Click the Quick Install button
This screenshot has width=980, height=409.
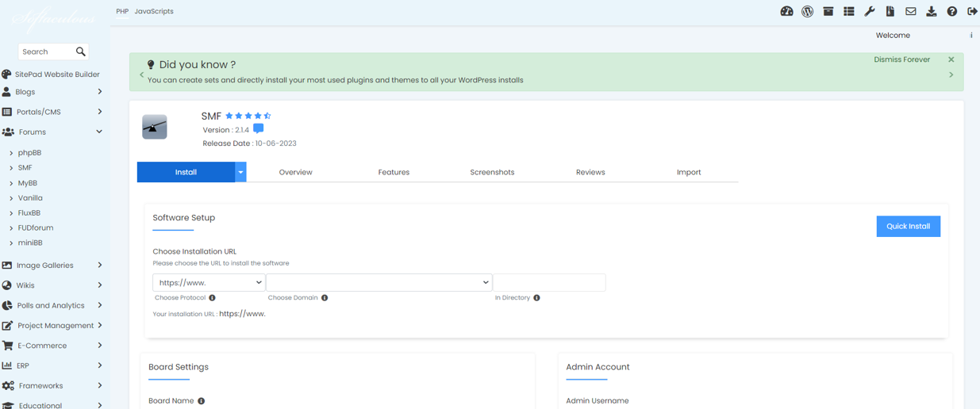pyautogui.click(x=908, y=227)
